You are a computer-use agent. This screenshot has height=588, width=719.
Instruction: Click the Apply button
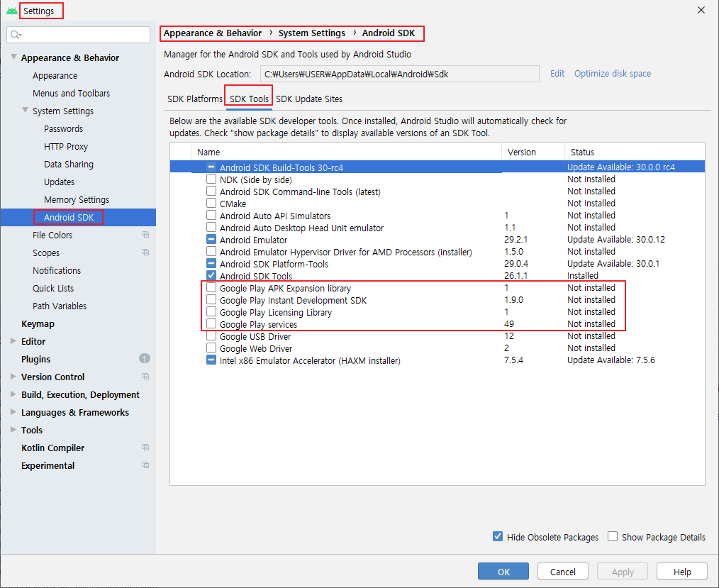tap(623, 572)
